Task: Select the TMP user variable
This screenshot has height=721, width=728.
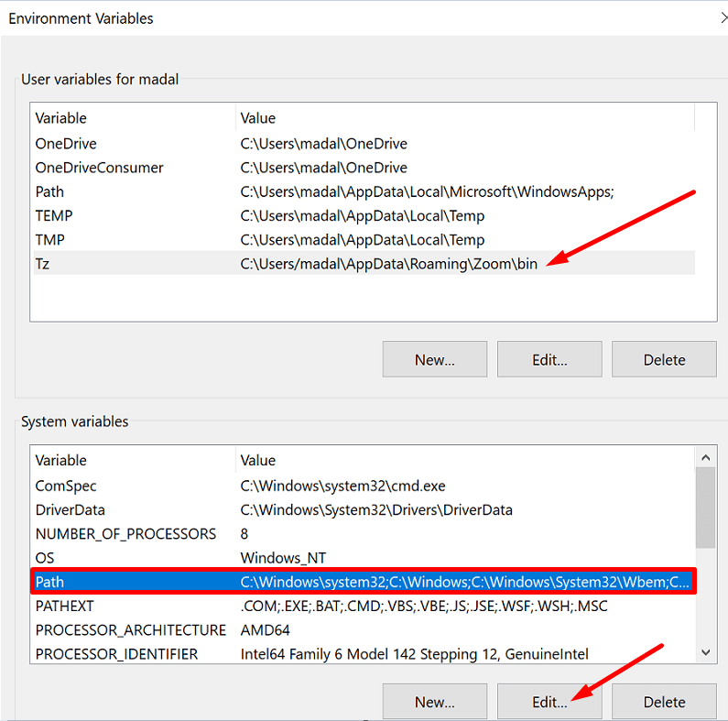Action: coord(364,240)
